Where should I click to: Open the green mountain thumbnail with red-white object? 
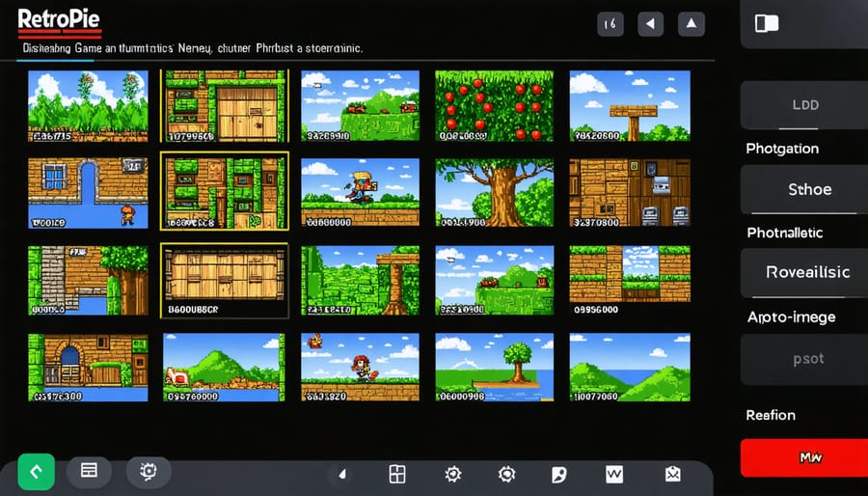coord(224,368)
